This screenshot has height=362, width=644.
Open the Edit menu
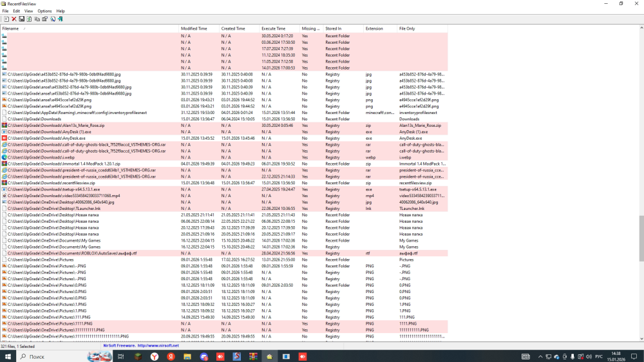click(17, 11)
